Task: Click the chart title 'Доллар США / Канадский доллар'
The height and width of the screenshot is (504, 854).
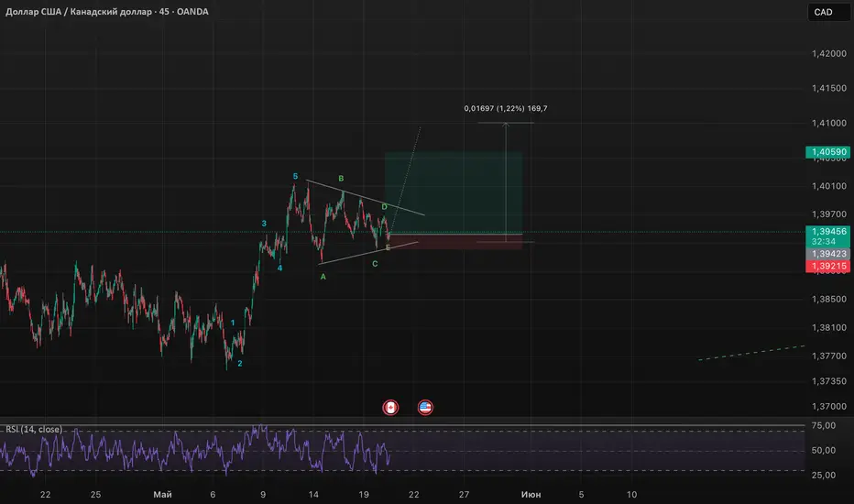Action: 79,11
